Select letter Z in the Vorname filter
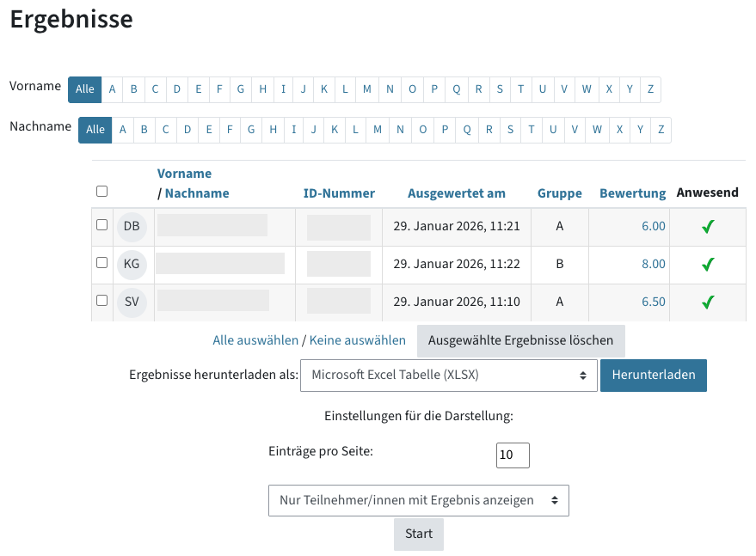This screenshot has width=756, height=556. click(650, 89)
